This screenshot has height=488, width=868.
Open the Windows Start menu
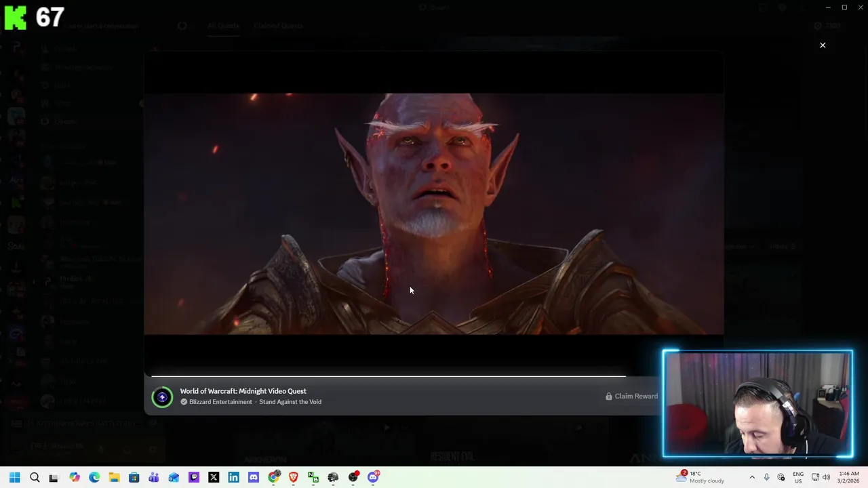click(x=15, y=477)
